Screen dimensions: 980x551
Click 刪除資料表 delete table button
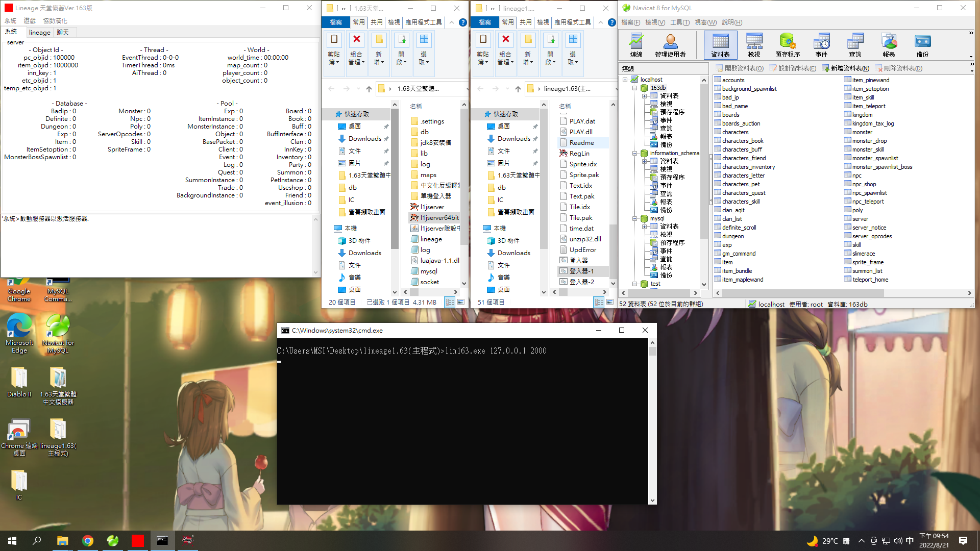pos(898,68)
